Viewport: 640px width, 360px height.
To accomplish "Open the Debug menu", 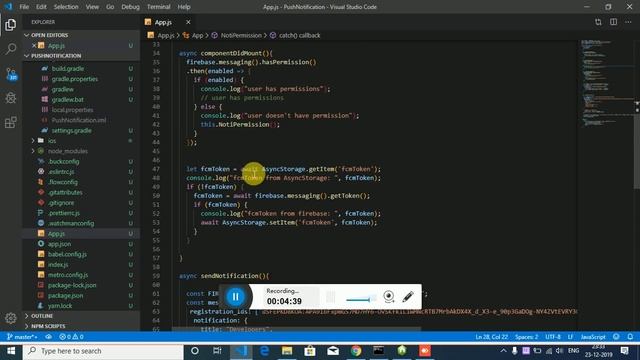I will (x=130, y=7).
